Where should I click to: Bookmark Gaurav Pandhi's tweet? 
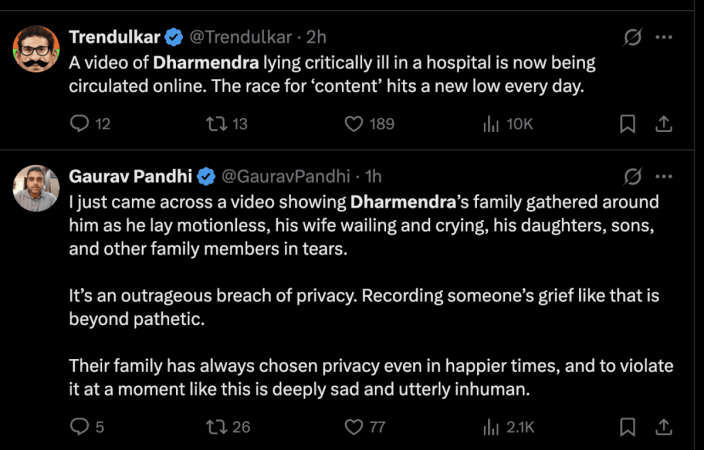[627, 427]
